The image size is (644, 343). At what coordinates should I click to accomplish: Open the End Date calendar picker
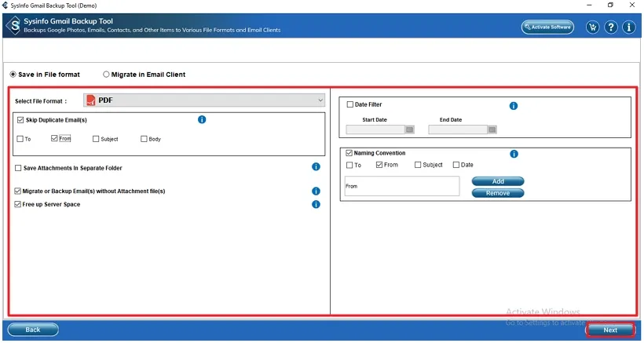pyautogui.click(x=492, y=130)
